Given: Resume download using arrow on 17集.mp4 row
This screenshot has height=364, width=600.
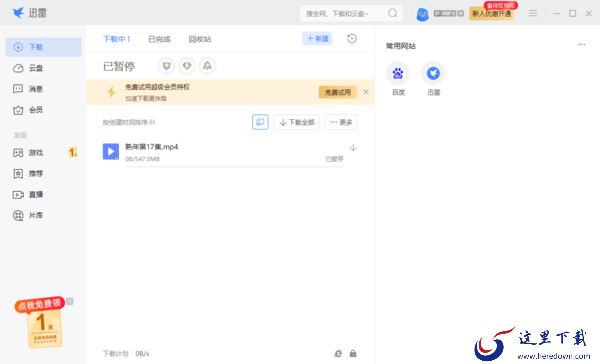Looking at the screenshot, I should 353,147.
